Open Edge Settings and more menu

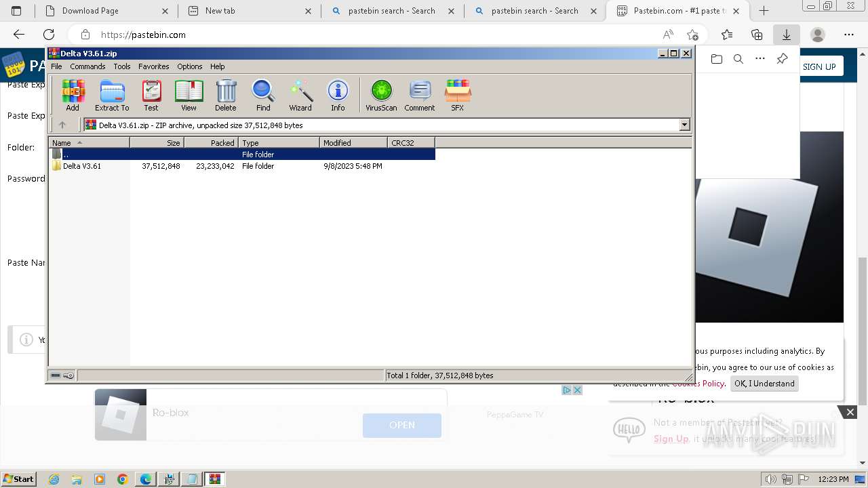849,35
